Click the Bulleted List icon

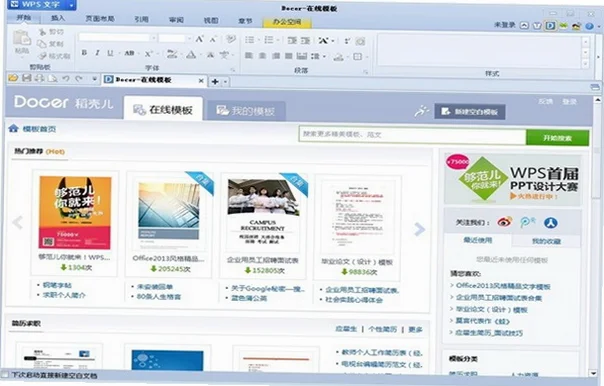coord(250,40)
